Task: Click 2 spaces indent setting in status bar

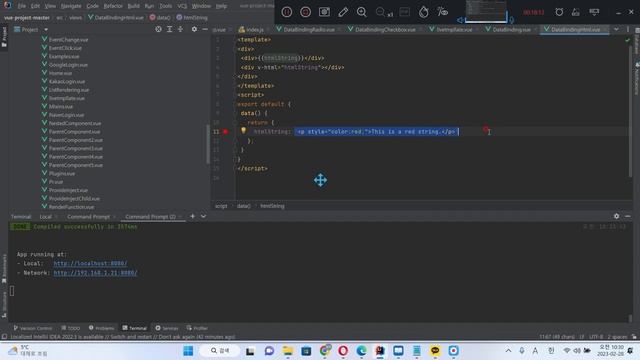Action: pyautogui.click(x=617, y=337)
